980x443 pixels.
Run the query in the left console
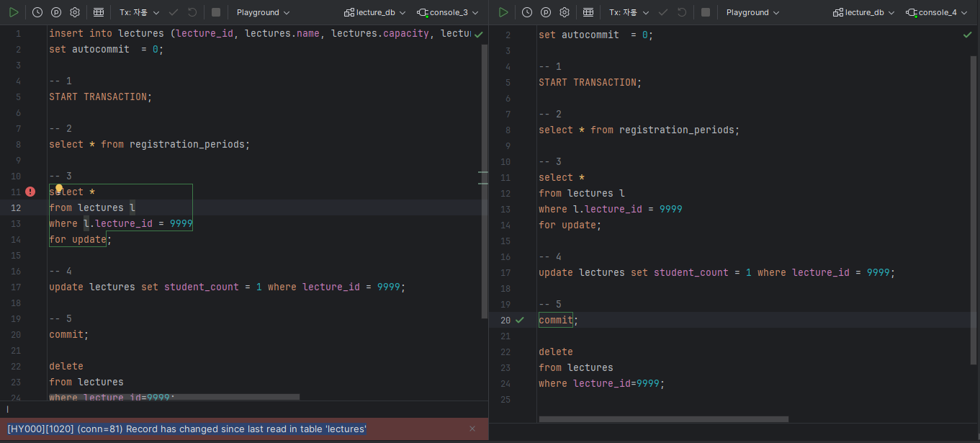point(14,12)
